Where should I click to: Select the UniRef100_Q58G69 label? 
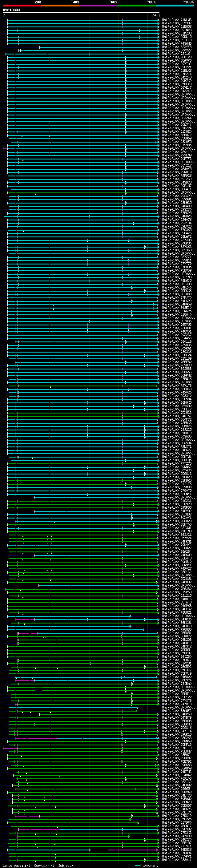pos(177,138)
